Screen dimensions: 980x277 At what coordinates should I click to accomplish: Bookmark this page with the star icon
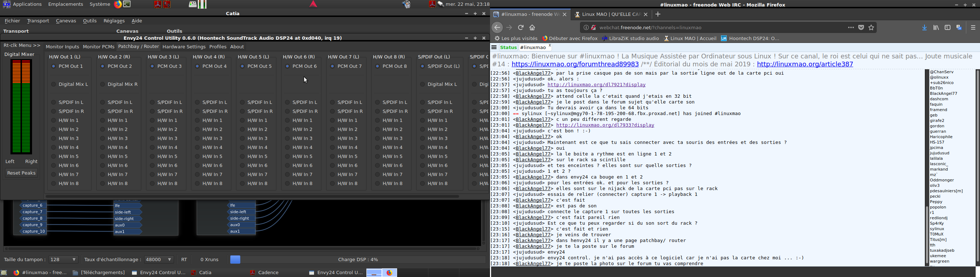pos(871,27)
